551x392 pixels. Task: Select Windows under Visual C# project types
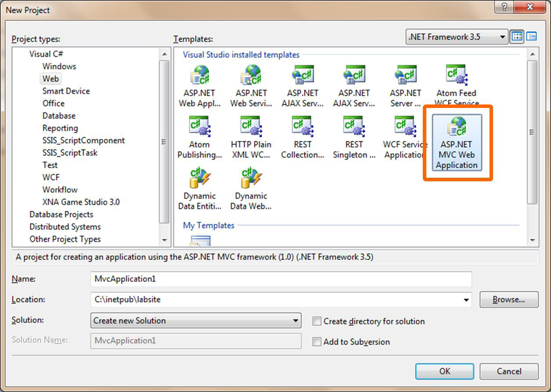coord(59,66)
